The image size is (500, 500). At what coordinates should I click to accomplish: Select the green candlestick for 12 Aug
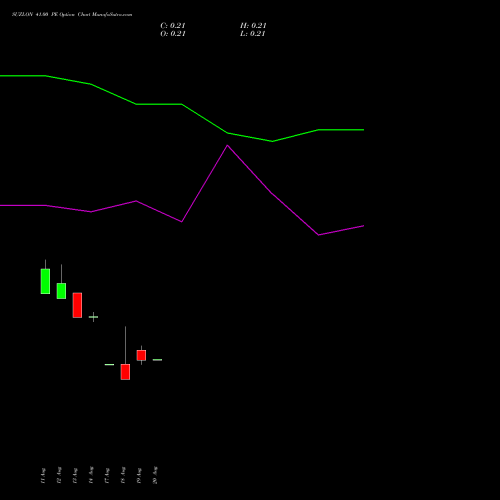[x=61, y=291]
